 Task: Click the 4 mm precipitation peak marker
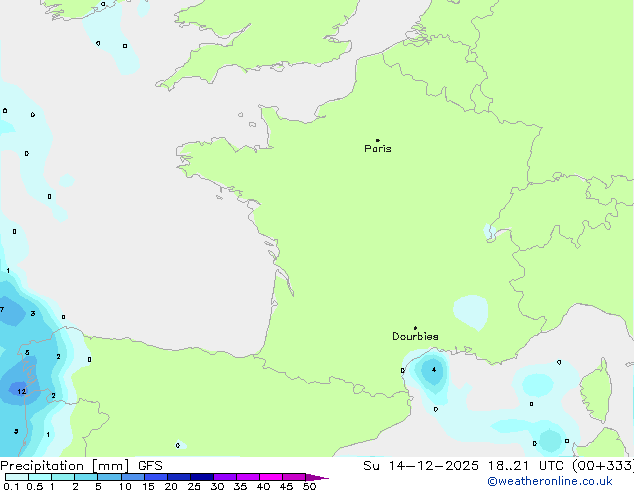pos(433,370)
